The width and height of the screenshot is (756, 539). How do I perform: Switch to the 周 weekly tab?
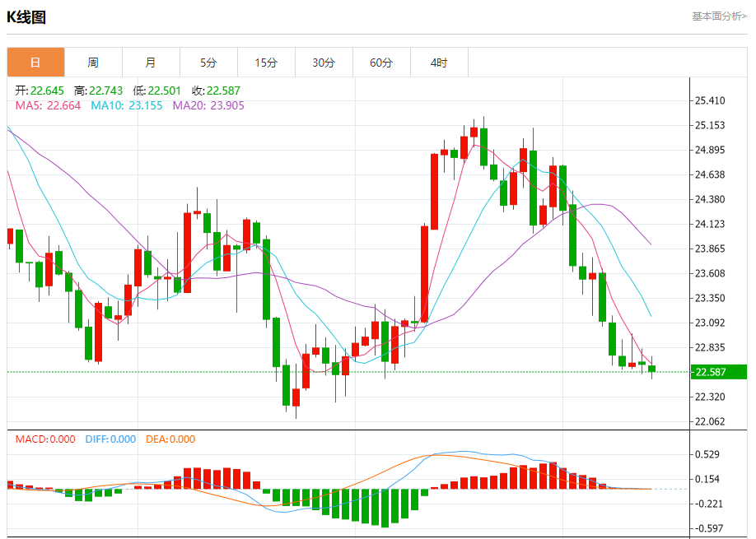pyautogui.click(x=94, y=63)
